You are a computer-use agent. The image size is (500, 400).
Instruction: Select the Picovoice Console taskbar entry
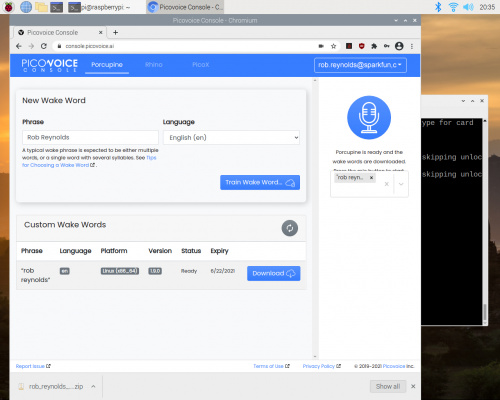(185, 7)
